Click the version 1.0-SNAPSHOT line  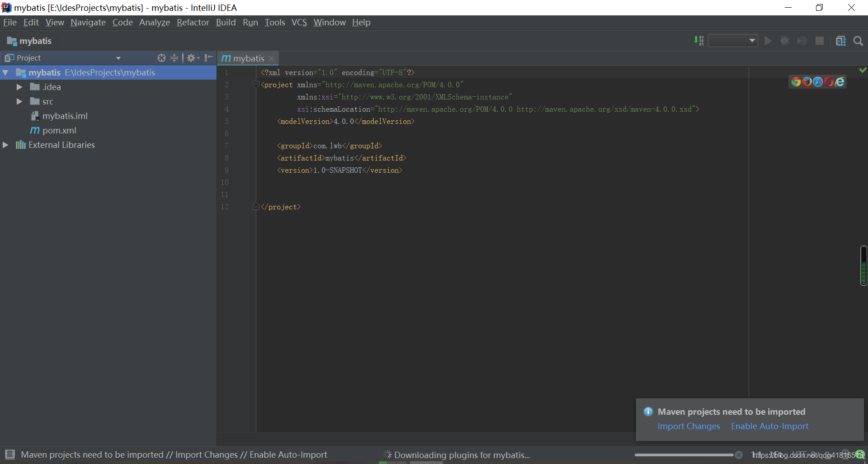coord(340,170)
